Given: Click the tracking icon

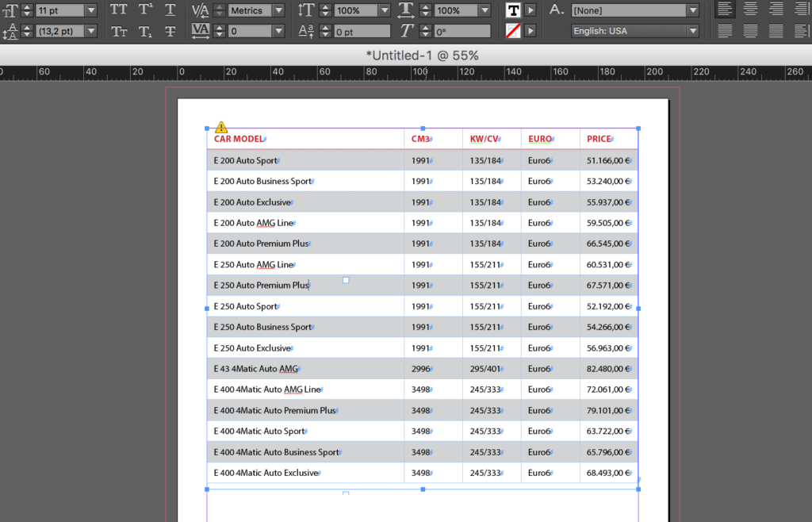Looking at the screenshot, I should 200,32.
